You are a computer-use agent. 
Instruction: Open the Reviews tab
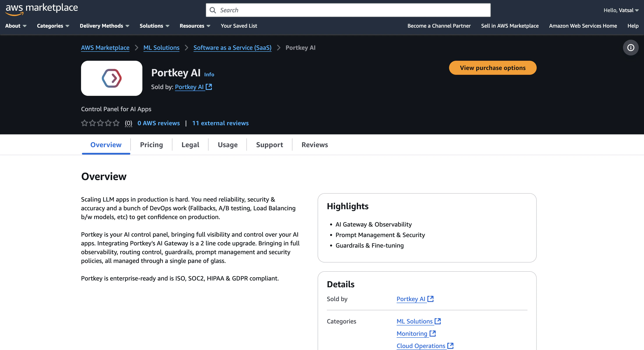coord(315,145)
